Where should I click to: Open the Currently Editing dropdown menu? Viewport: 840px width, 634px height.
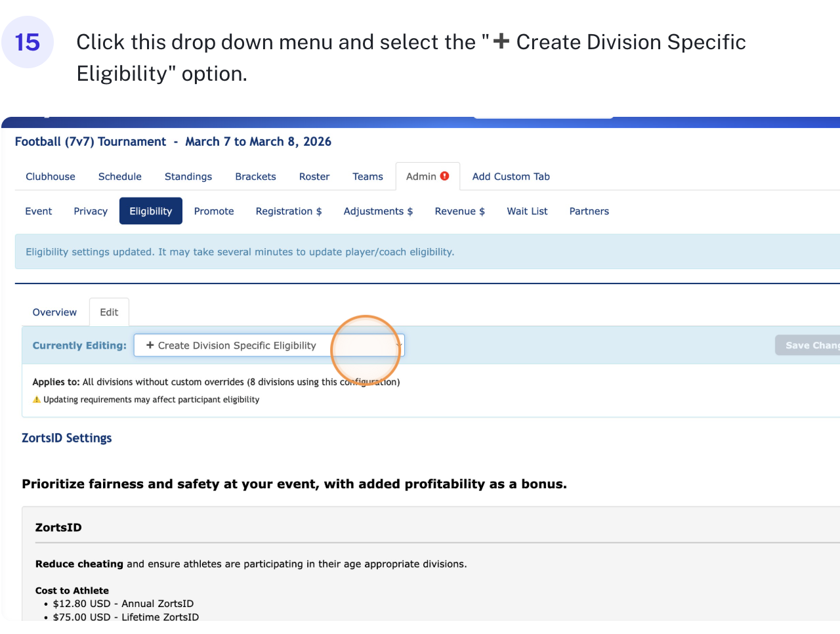(x=269, y=346)
